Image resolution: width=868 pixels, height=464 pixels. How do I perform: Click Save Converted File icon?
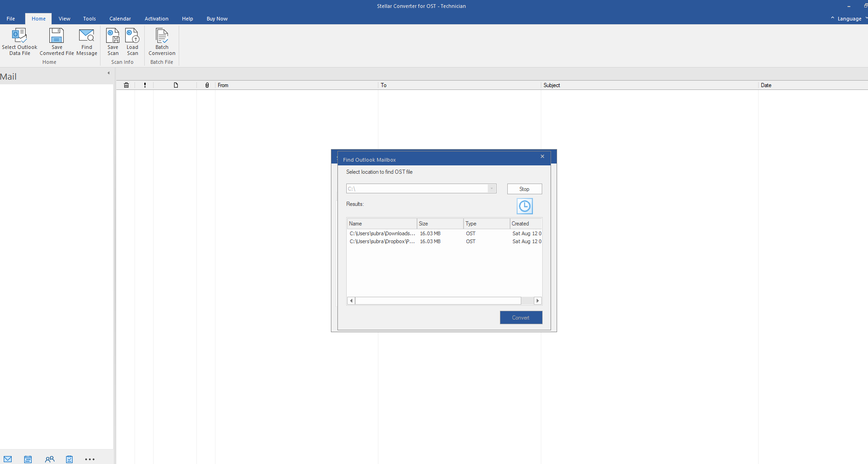[x=57, y=35]
